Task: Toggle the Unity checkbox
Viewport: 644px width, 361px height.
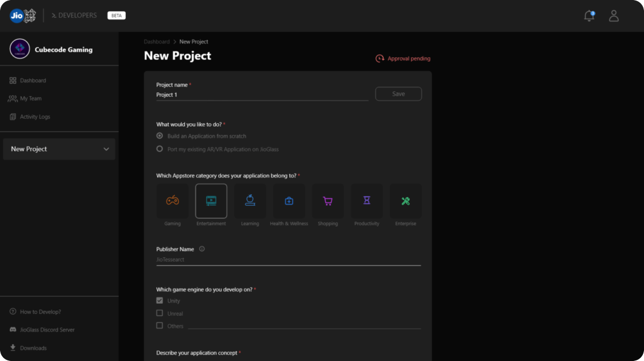Action: 159,300
